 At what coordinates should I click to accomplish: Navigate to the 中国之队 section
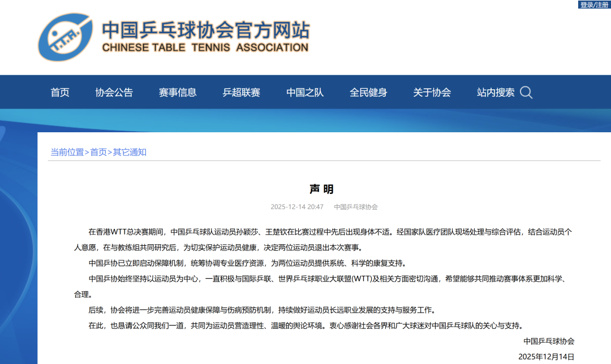(305, 93)
